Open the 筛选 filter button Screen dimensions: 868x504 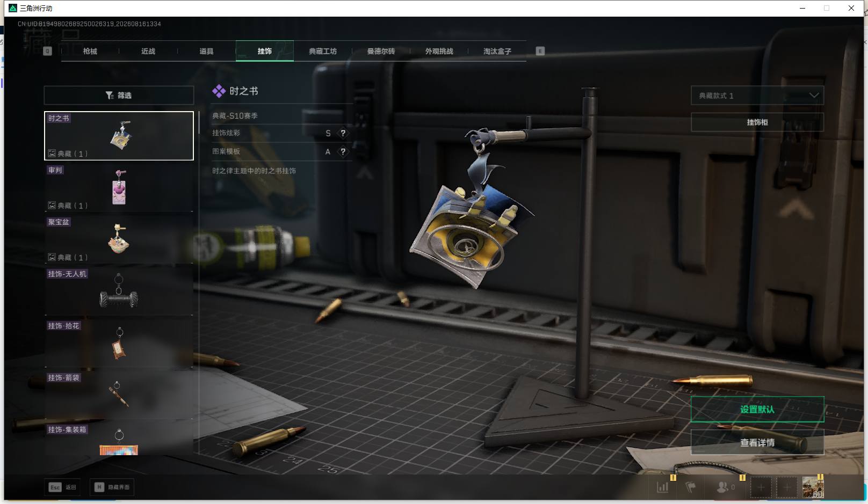[x=119, y=95]
